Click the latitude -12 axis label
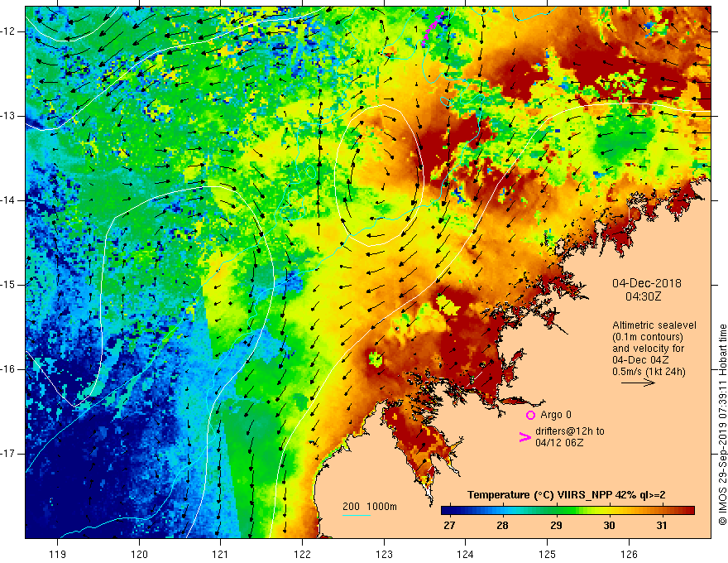Screen dimensions: 728x563 pos(9,31)
